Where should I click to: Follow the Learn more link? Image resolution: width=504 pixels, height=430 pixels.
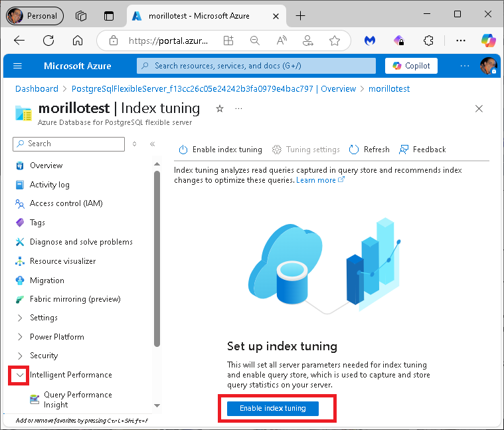click(320, 180)
